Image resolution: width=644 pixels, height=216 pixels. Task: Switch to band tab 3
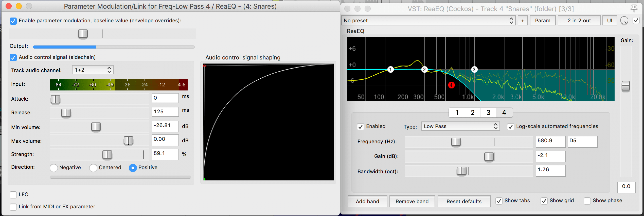coord(488,113)
